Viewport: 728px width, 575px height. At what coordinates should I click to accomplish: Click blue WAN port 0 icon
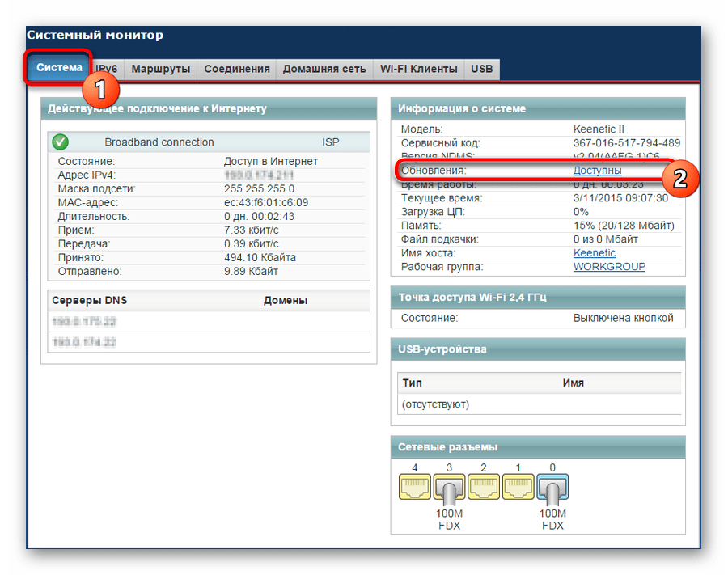pyautogui.click(x=552, y=488)
